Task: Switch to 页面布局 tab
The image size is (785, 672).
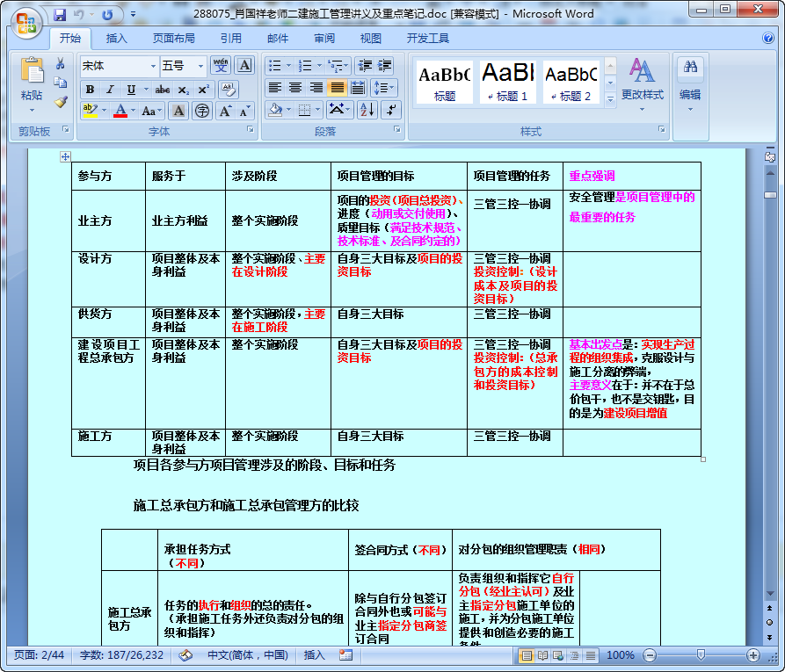Action: tap(174, 38)
